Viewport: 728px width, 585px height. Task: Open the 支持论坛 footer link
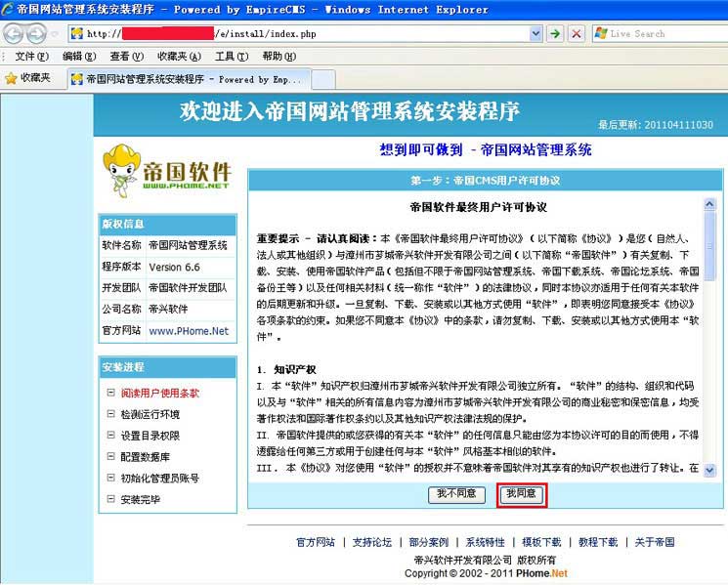pyautogui.click(x=371, y=542)
